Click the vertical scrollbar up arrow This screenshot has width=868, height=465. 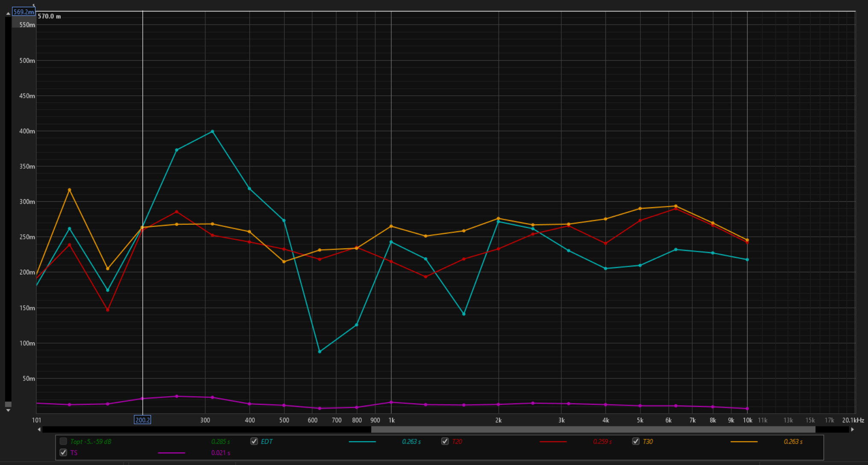8,14
